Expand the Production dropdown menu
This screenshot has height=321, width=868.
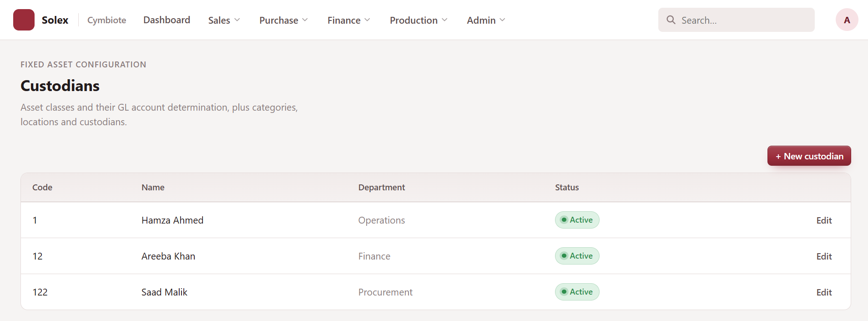(419, 20)
